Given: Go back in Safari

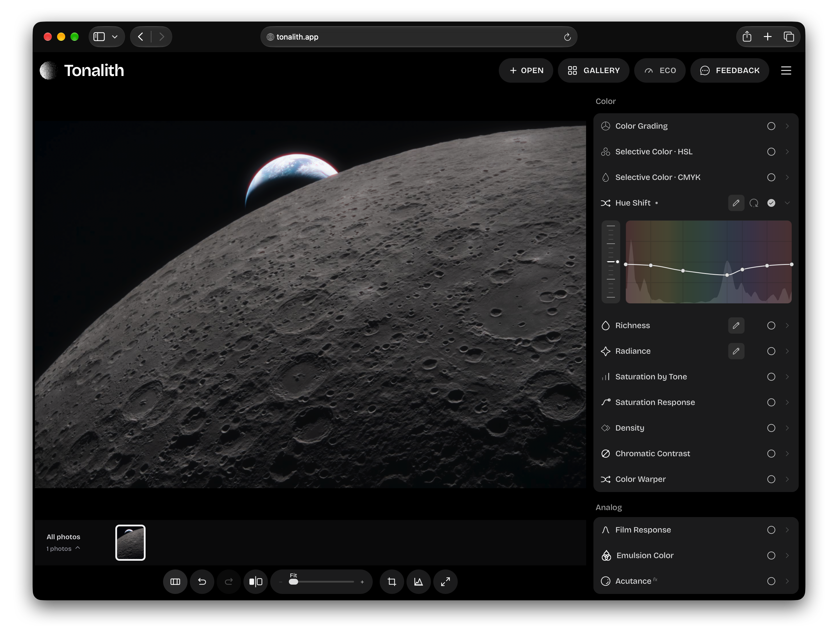Looking at the screenshot, I should (x=141, y=37).
